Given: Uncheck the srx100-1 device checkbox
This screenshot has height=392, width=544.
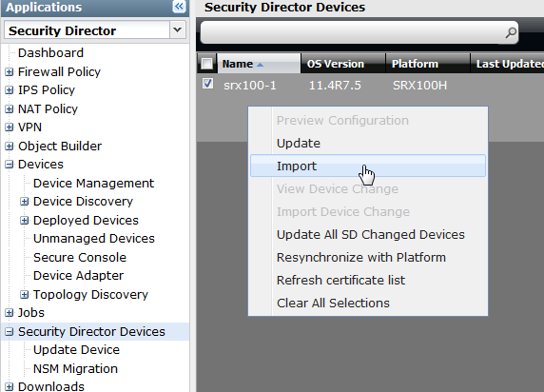Looking at the screenshot, I should [x=207, y=84].
